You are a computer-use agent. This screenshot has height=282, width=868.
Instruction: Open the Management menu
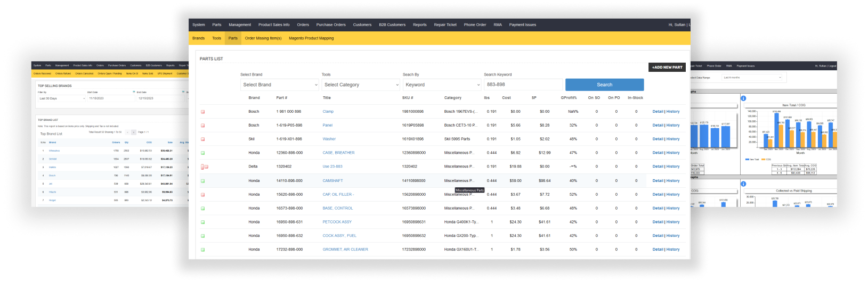240,24
